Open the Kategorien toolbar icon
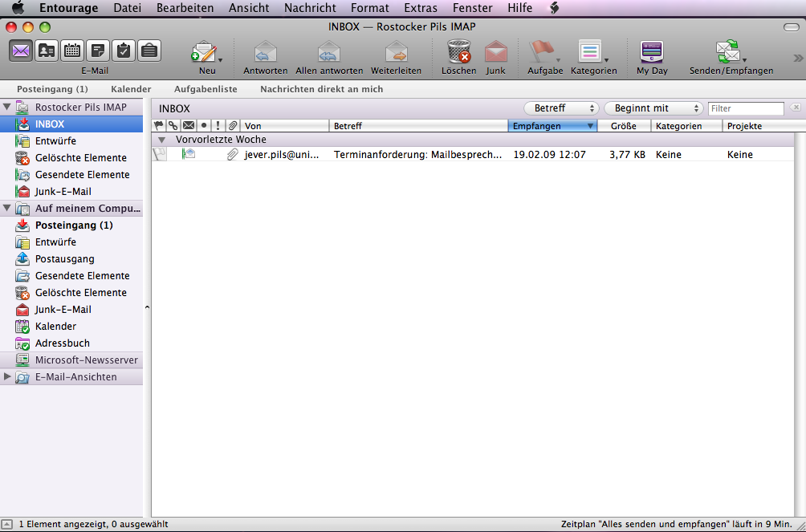 (x=590, y=51)
